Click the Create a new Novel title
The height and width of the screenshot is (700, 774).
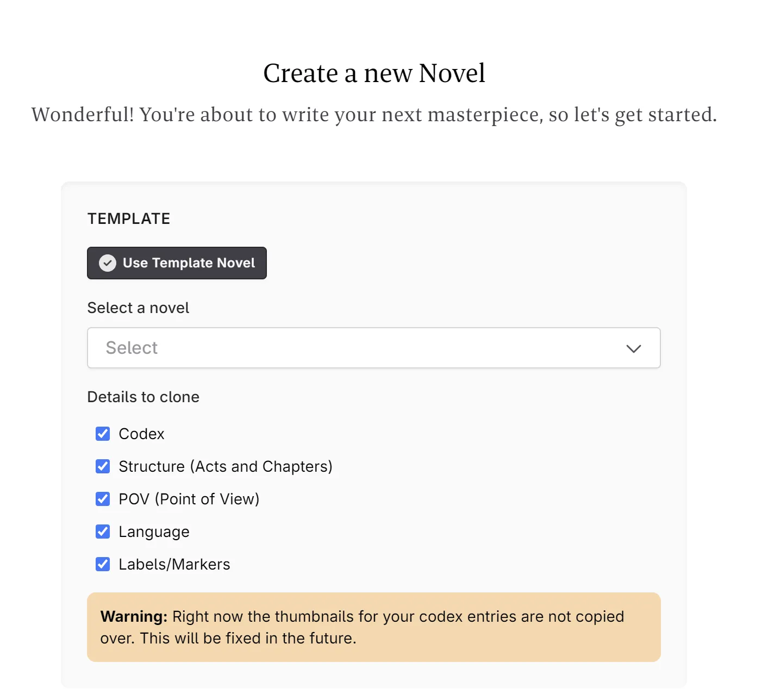(x=374, y=72)
